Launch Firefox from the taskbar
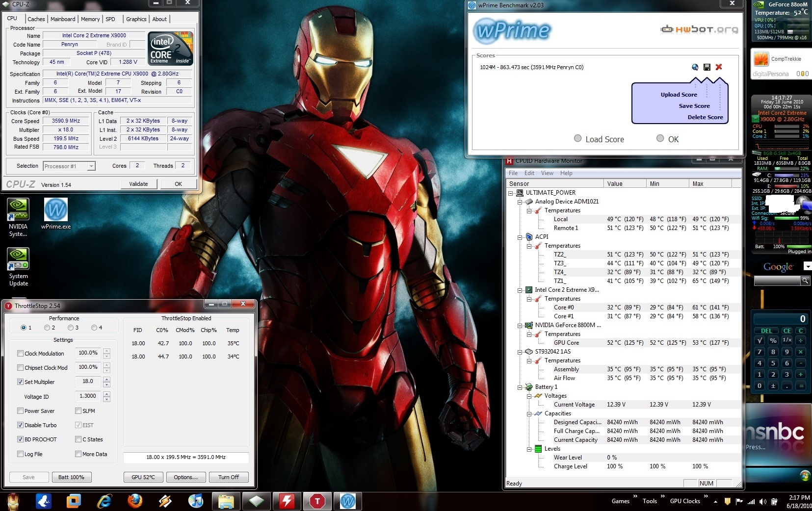Image resolution: width=812 pixels, height=511 pixels. (x=135, y=501)
